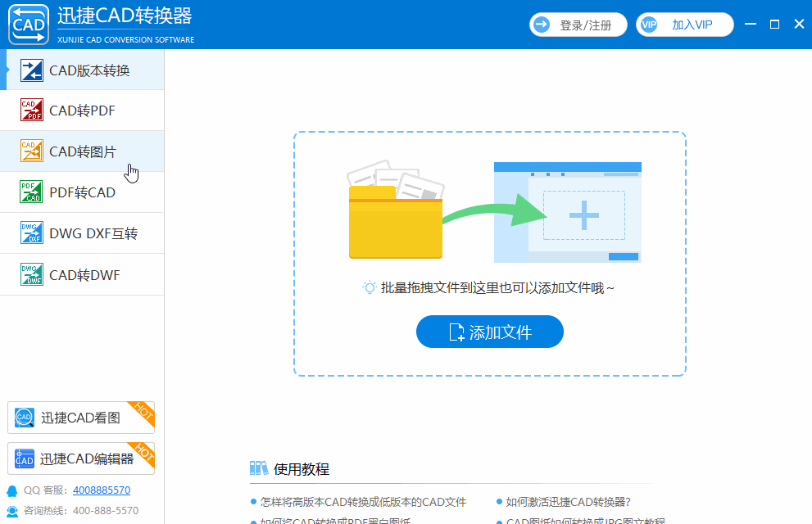Launch 迅捷CAD编辑器 from the sidebar
The image size is (812, 524).
coord(81,458)
